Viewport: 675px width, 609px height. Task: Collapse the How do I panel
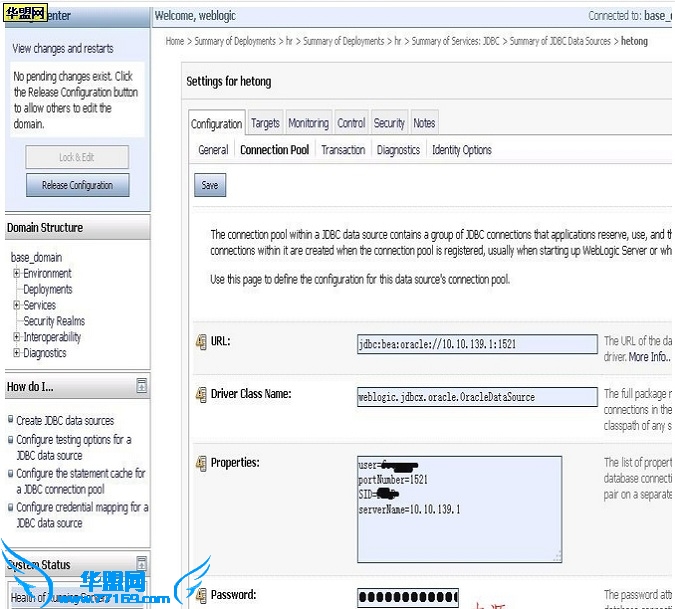point(141,386)
